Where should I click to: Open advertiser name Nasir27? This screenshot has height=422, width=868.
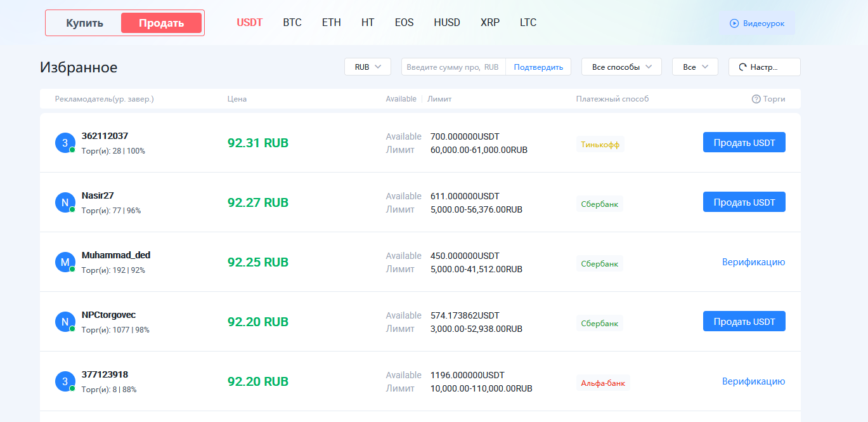98,195
